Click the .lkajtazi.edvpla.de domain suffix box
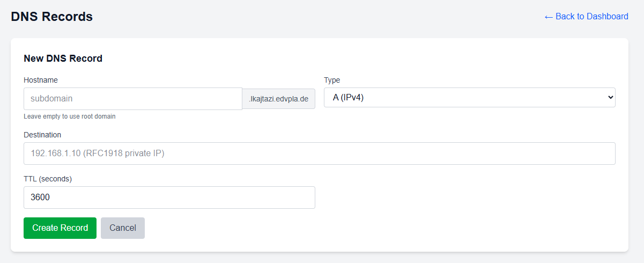Screen dimensions: 644x263 click(x=278, y=99)
